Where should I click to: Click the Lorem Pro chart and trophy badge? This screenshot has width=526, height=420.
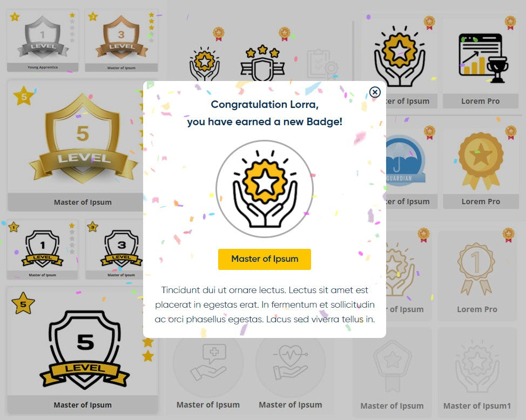pos(481,62)
